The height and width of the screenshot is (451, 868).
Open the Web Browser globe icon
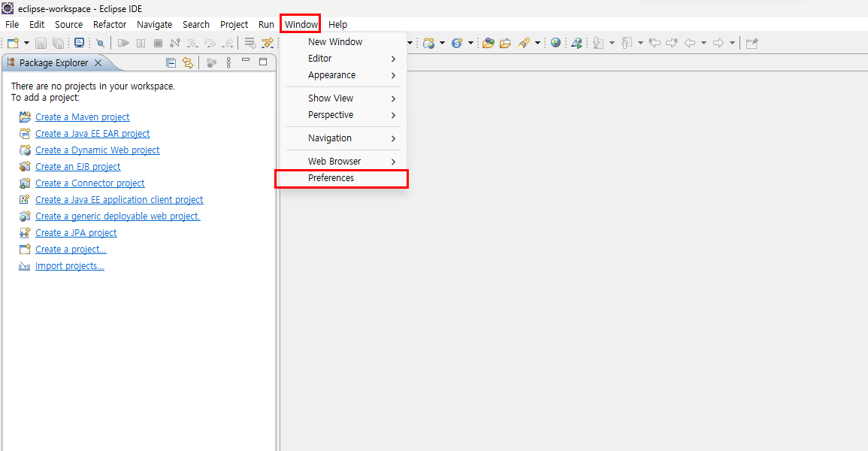556,43
